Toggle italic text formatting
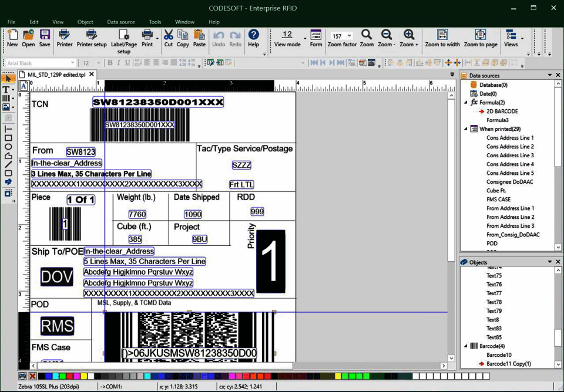This screenshot has width=564, height=392. pyautogui.click(x=119, y=63)
